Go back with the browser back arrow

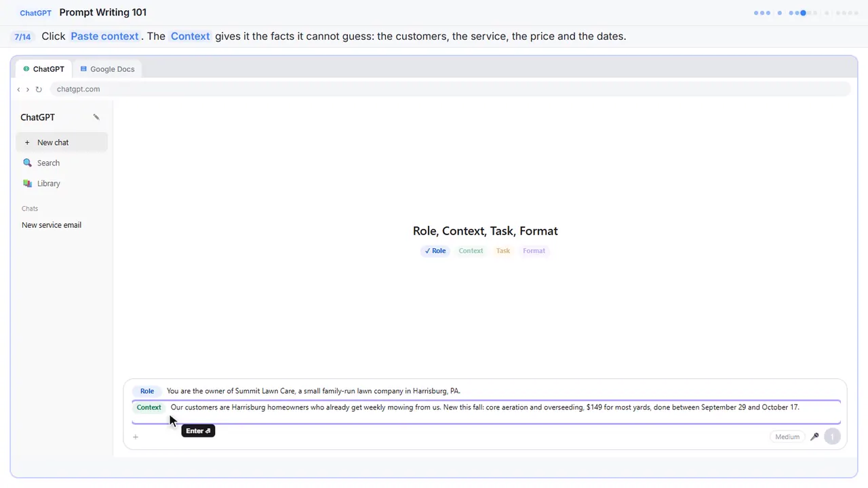coord(18,89)
